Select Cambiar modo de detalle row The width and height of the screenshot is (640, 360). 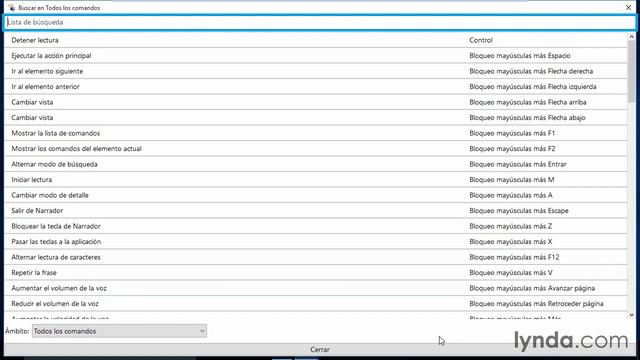(316, 195)
